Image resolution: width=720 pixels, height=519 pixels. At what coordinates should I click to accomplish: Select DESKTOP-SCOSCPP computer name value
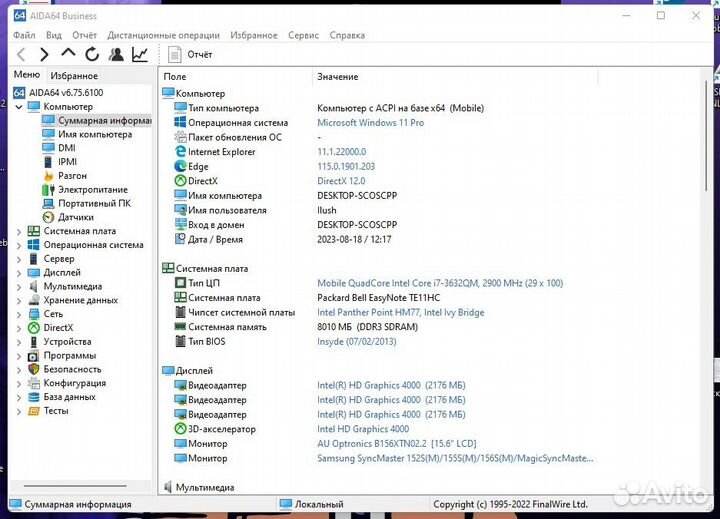tap(357, 196)
